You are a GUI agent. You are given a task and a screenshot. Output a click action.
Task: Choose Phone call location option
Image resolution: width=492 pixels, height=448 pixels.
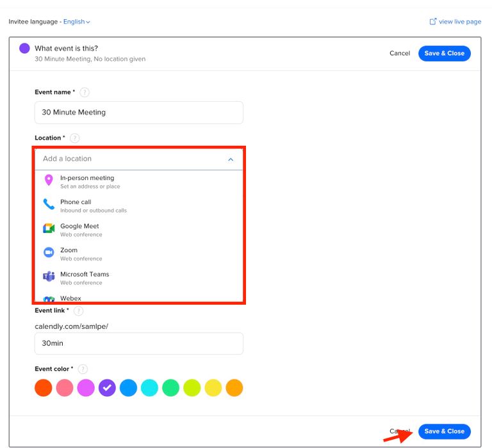coord(138,206)
